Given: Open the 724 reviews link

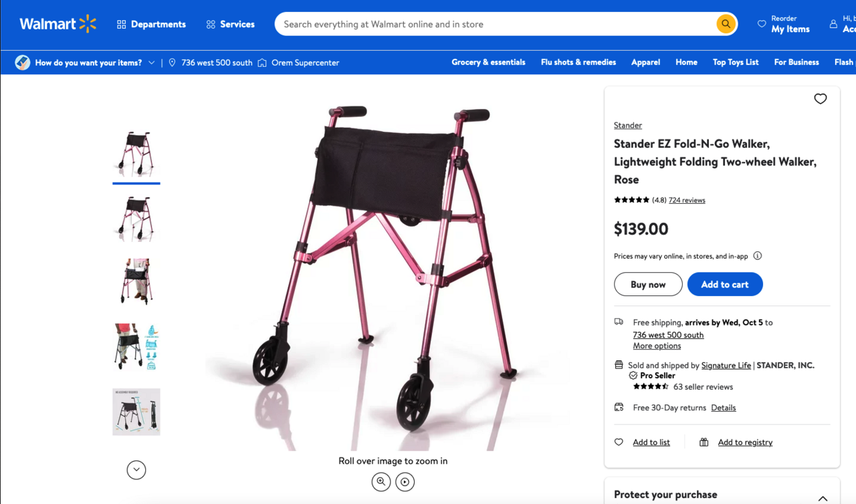Looking at the screenshot, I should point(687,200).
